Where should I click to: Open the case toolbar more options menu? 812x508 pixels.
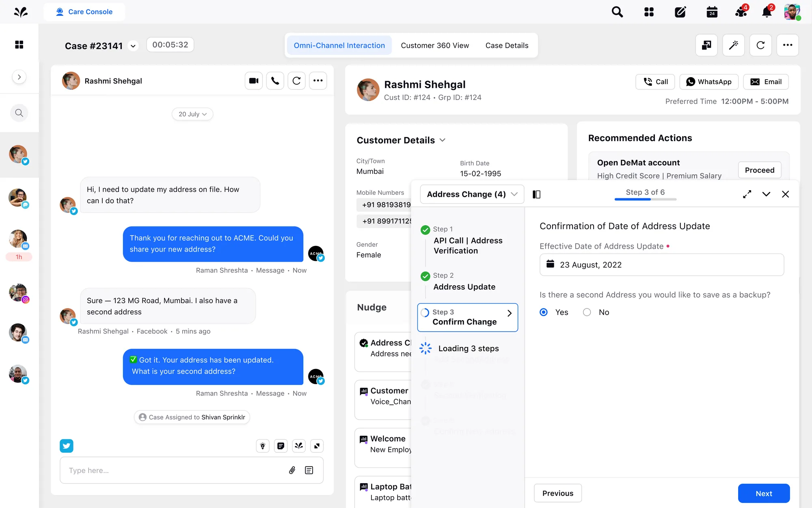[788, 45]
